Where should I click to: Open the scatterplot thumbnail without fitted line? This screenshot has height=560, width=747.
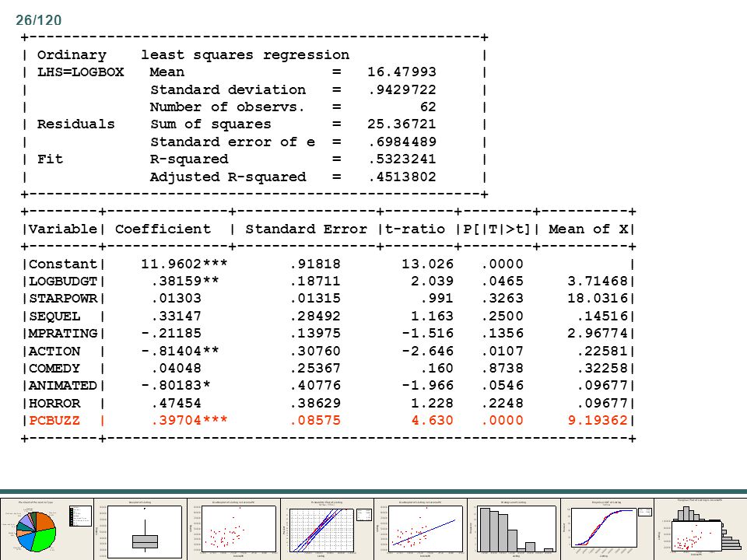click(x=234, y=529)
